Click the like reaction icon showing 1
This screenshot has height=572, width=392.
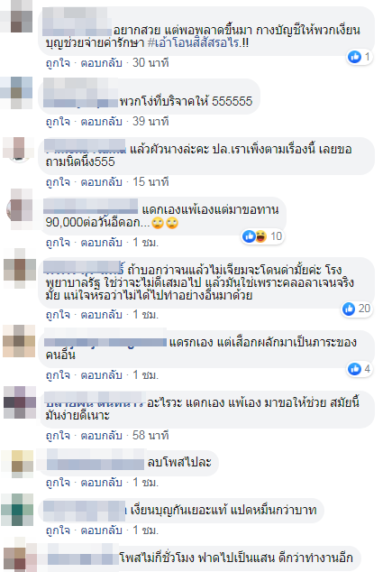pos(354,57)
